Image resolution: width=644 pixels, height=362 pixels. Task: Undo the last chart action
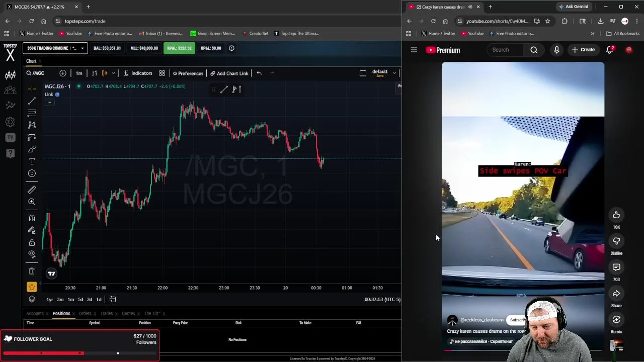coord(259,73)
